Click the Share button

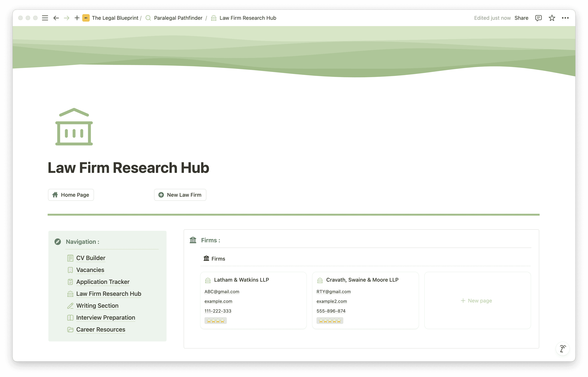pos(521,18)
